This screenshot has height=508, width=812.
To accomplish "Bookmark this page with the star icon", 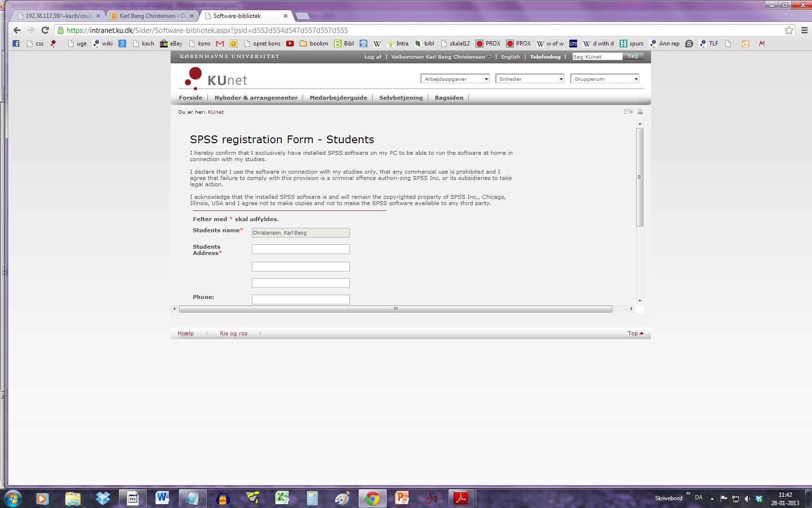I will tap(789, 30).
